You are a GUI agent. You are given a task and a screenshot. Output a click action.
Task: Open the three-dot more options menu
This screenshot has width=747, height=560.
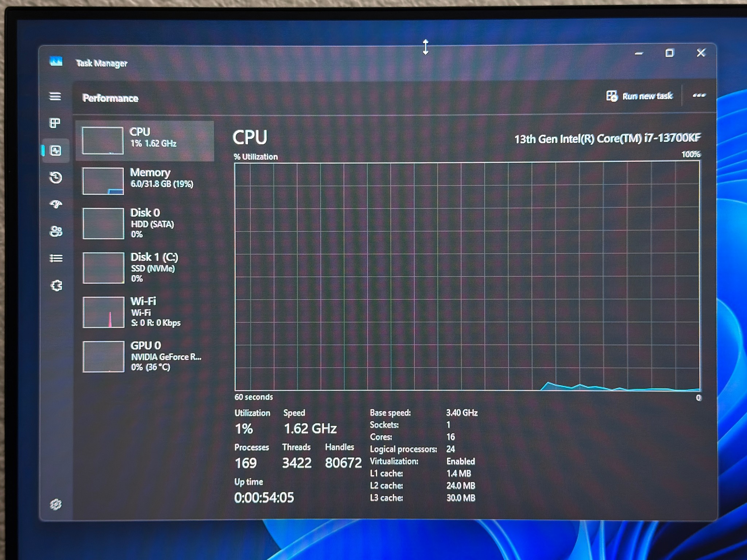coord(699,95)
